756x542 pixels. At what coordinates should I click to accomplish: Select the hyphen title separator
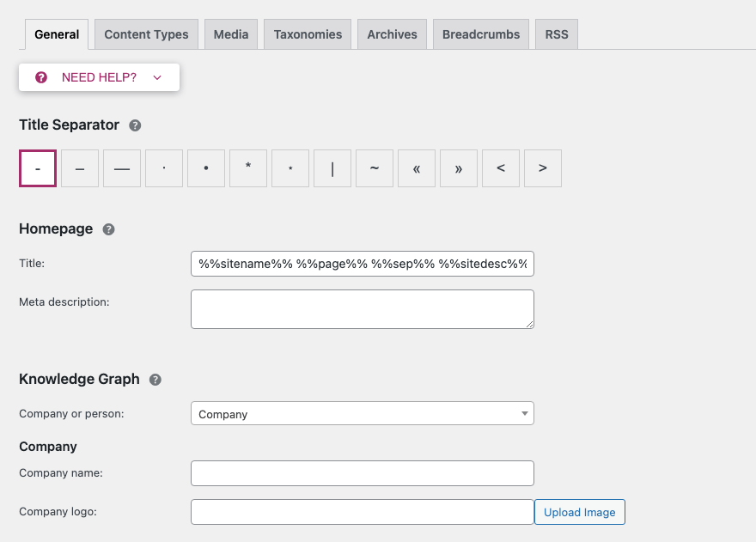[38, 168]
